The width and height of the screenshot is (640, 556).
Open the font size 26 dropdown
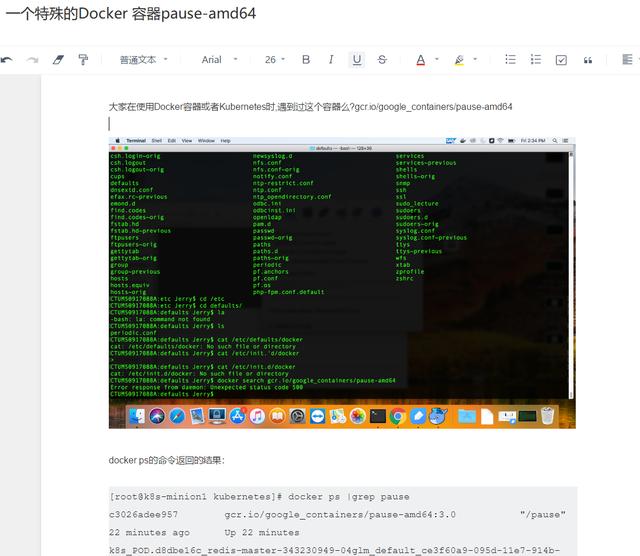pyautogui.click(x=275, y=60)
